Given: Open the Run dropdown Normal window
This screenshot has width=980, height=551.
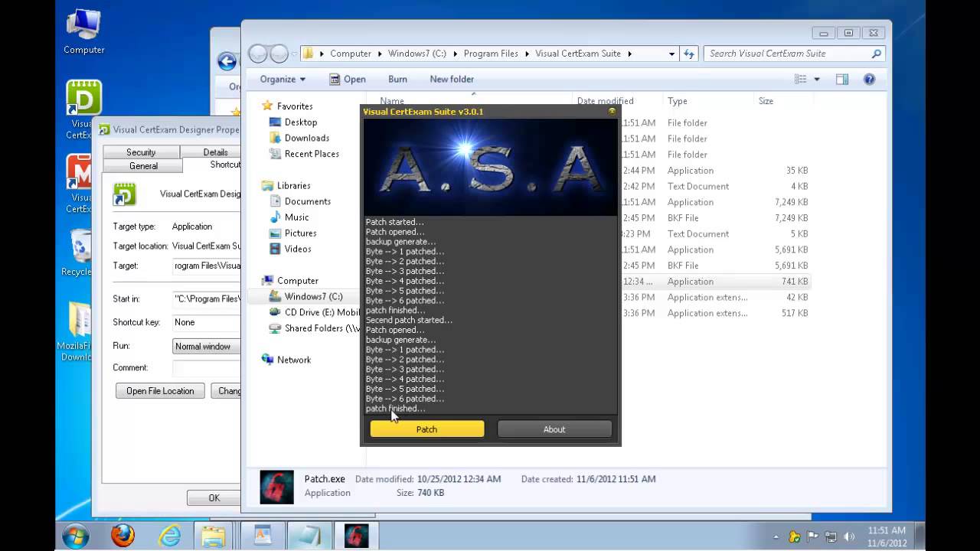Looking at the screenshot, I should pyautogui.click(x=207, y=347).
